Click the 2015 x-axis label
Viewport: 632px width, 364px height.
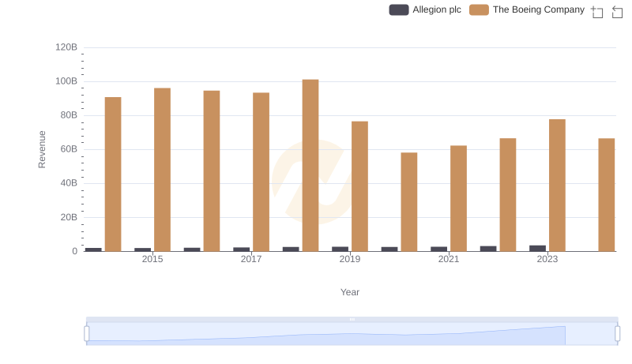[x=152, y=259]
